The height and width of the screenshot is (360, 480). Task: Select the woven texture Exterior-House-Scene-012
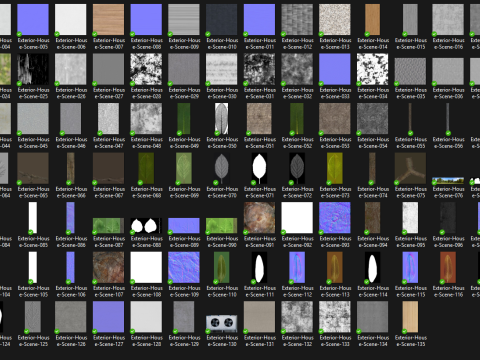(x=297, y=20)
